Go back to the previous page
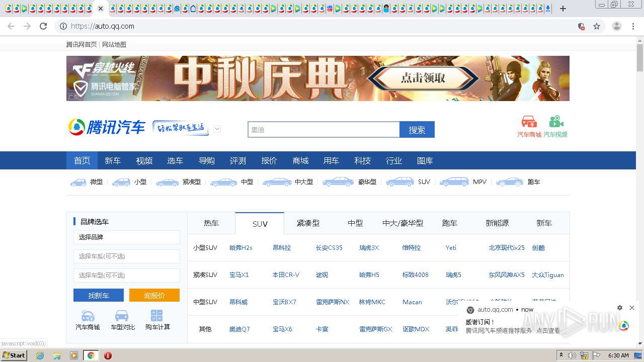Screen dimensions: 644x362 pyautogui.click(x=11, y=26)
